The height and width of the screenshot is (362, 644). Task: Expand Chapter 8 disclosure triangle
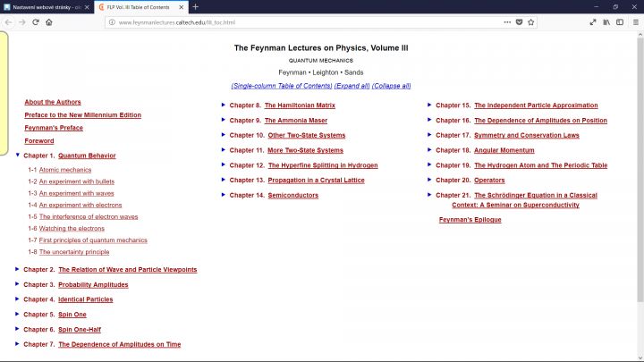pos(224,105)
